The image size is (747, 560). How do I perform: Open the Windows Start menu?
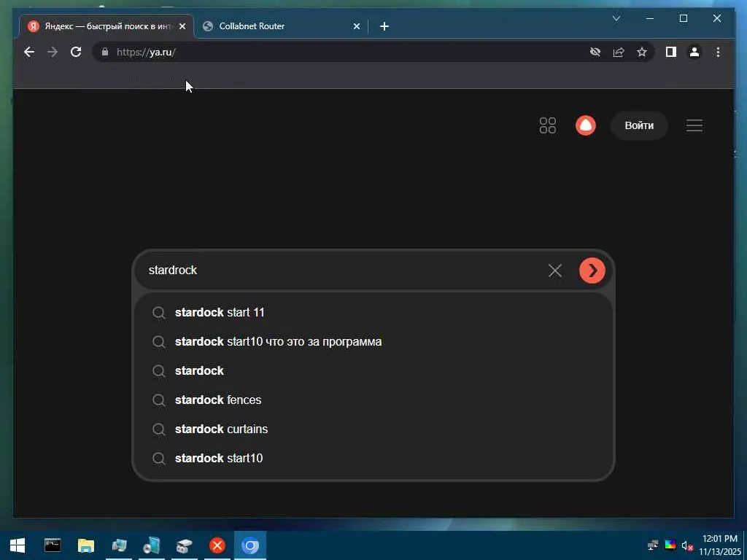coord(18,545)
